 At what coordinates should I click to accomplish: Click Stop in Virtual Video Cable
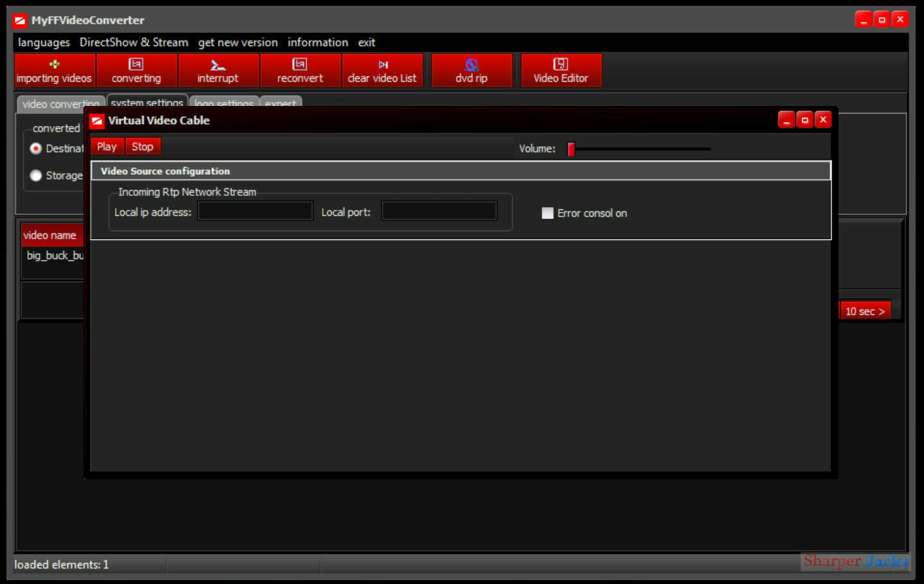point(143,146)
